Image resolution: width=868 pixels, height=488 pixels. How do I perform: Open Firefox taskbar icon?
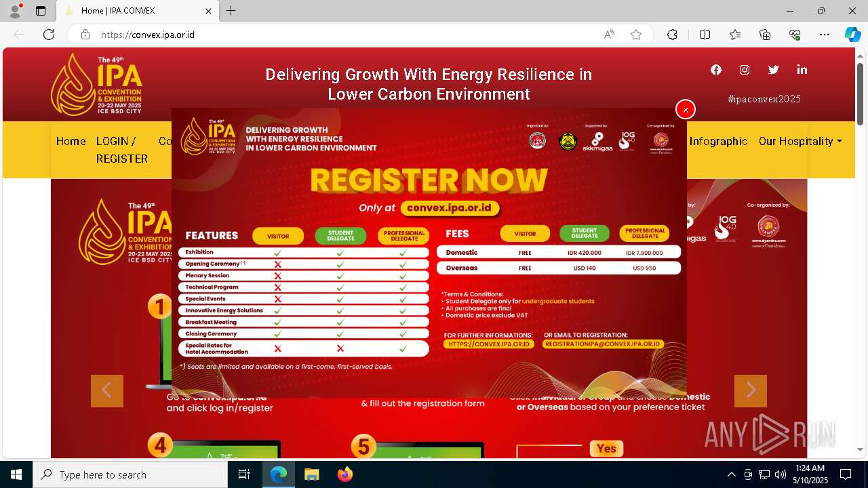(344, 474)
